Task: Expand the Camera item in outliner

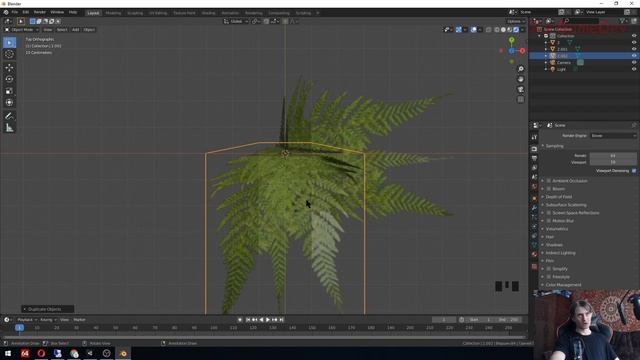Action: [x=546, y=62]
